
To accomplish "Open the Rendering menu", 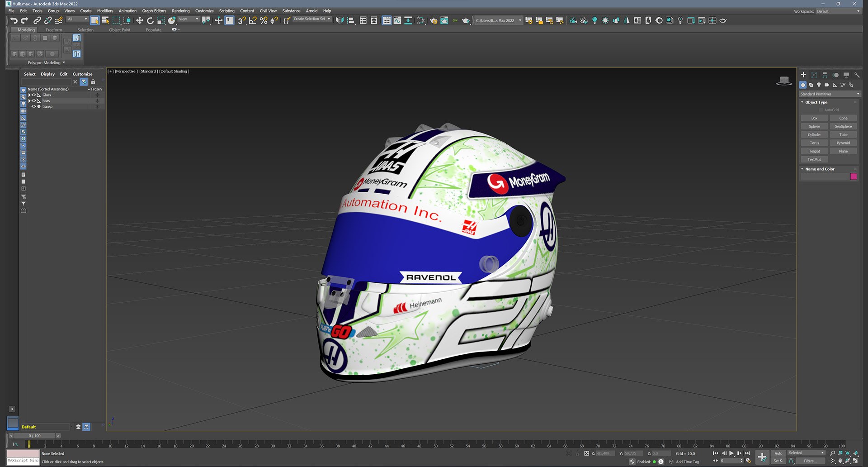I will pyautogui.click(x=181, y=11).
